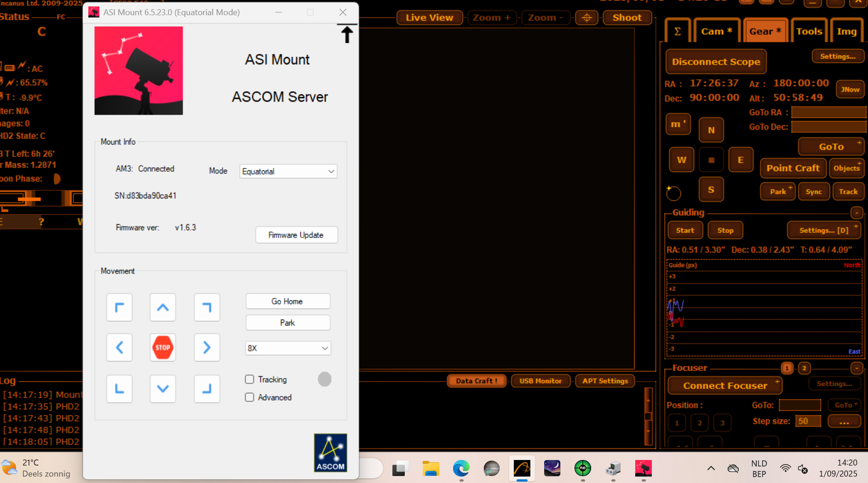The width and height of the screenshot is (868, 483).
Task: Open File Explorer from the taskbar
Action: point(431,469)
